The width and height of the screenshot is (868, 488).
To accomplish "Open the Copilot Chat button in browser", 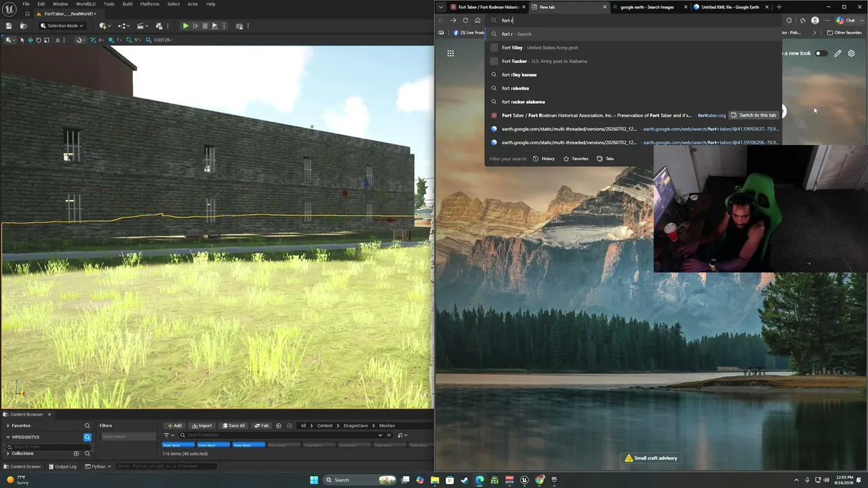I will [846, 20].
